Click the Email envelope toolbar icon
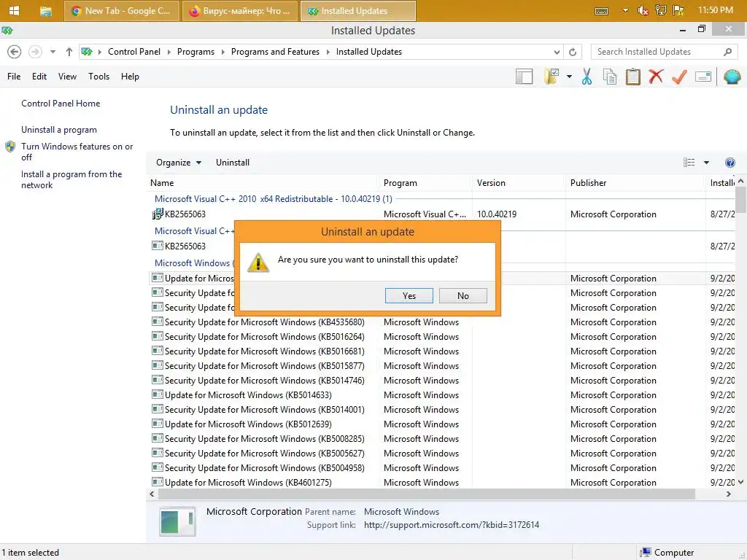This screenshot has width=747, height=560. [703, 77]
